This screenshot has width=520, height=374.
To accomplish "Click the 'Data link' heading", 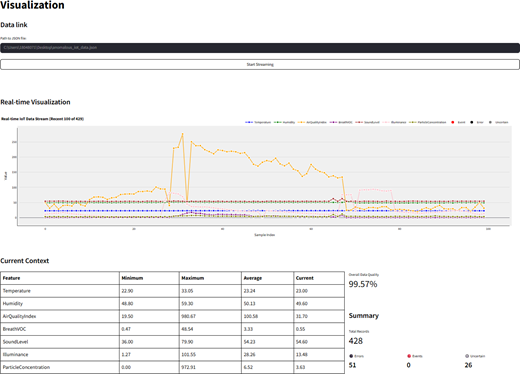I will (14, 25).
